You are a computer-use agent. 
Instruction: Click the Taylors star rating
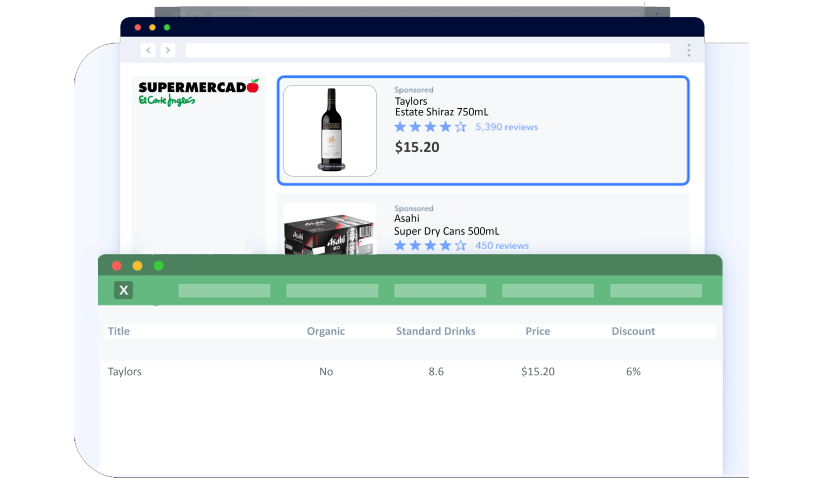[430, 127]
